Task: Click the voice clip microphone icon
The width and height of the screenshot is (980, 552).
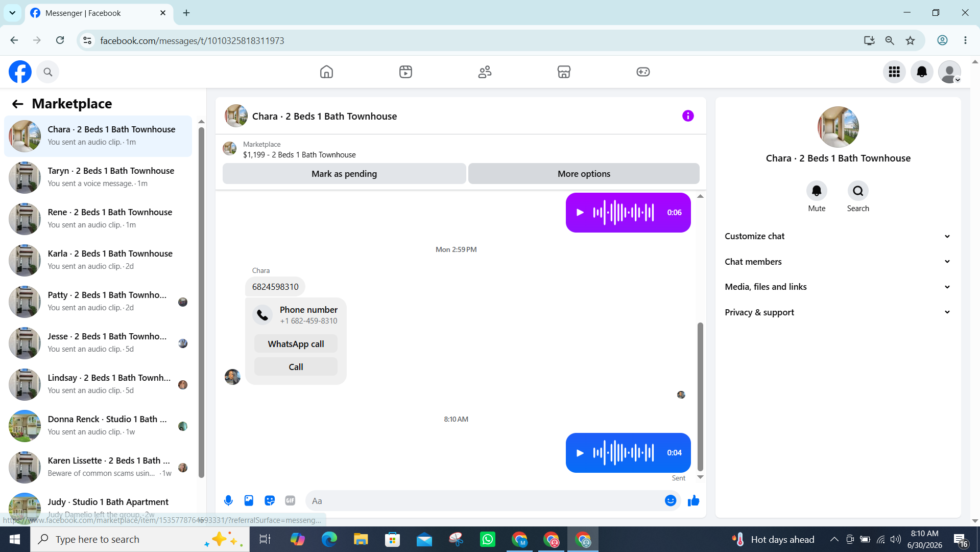Action: [x=228, y=501]
